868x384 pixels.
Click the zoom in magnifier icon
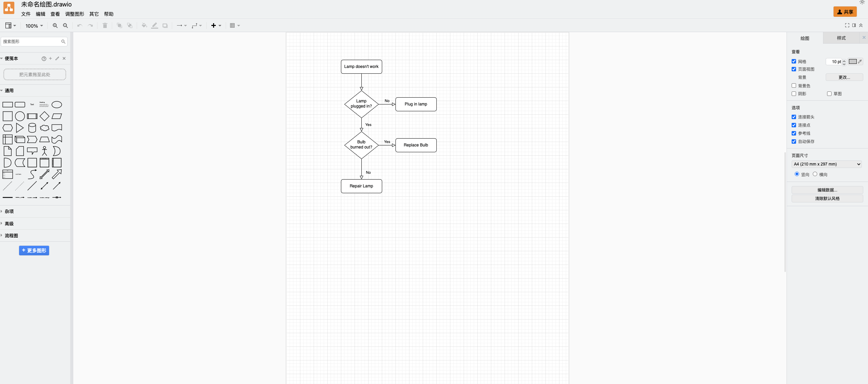pos(55,26)
